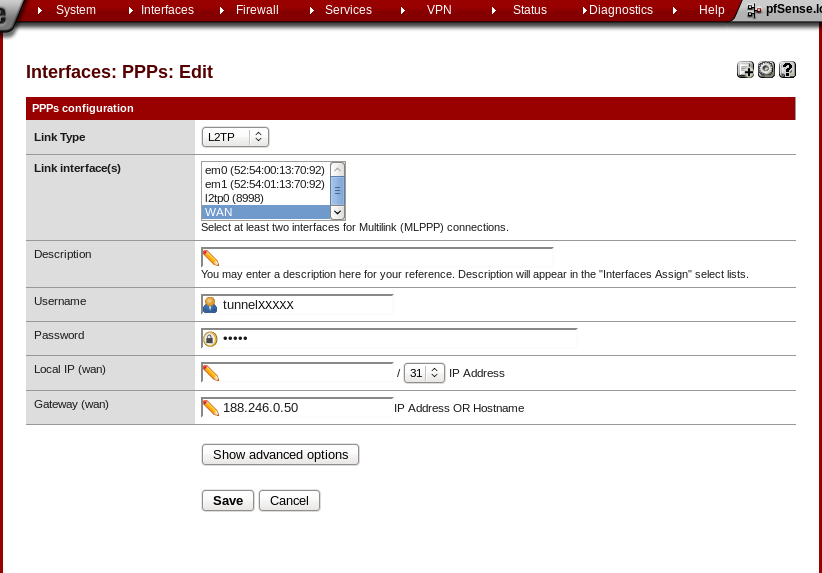Image resolution: width=822 pixels, height=573 pixels.
Task: Choose l2tp0 (8998) from interface list
Action: click(x=264, y=198)
